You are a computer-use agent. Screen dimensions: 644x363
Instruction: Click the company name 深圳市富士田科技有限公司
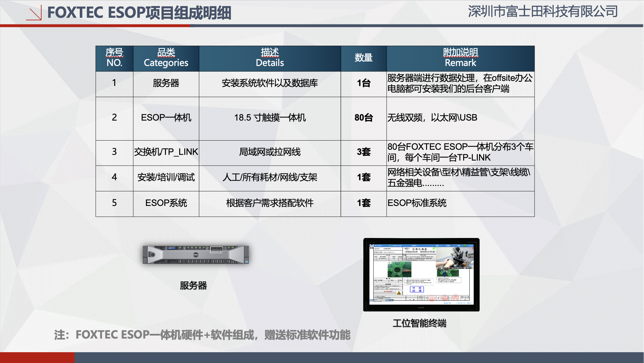542,12
